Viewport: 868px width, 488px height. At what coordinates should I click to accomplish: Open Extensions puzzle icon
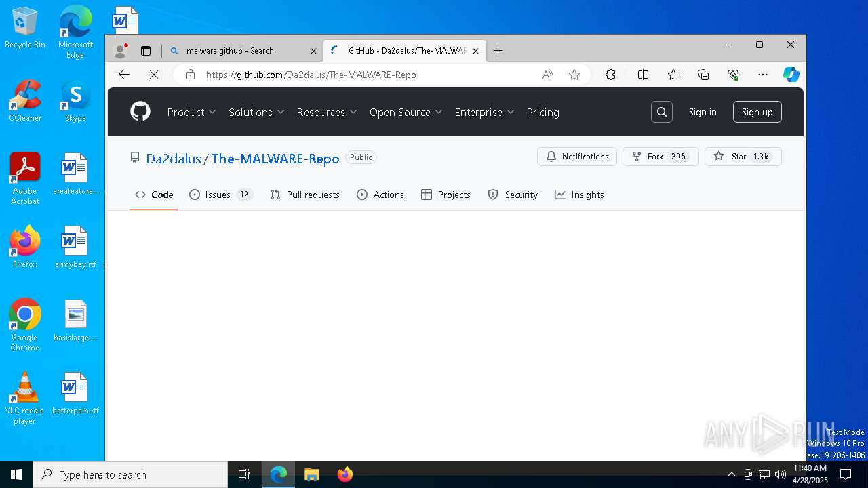[610, 75]
